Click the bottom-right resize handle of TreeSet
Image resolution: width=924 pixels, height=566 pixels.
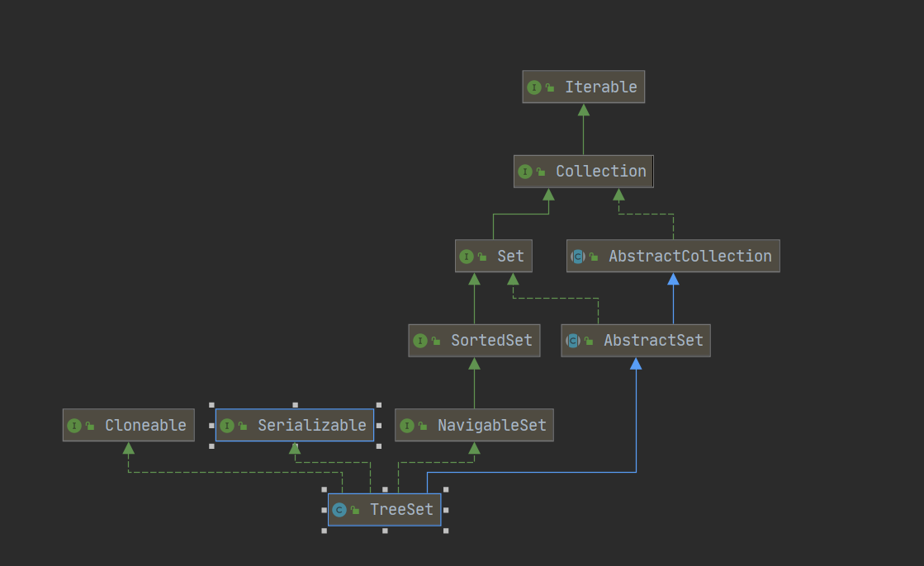tap(446, 531)
